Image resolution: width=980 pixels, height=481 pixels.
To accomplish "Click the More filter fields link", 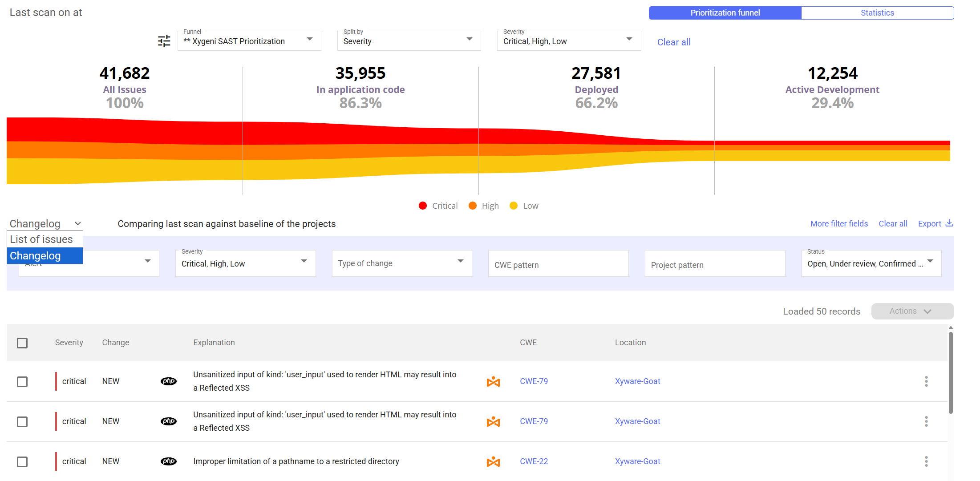I will [x=839, y=224].
